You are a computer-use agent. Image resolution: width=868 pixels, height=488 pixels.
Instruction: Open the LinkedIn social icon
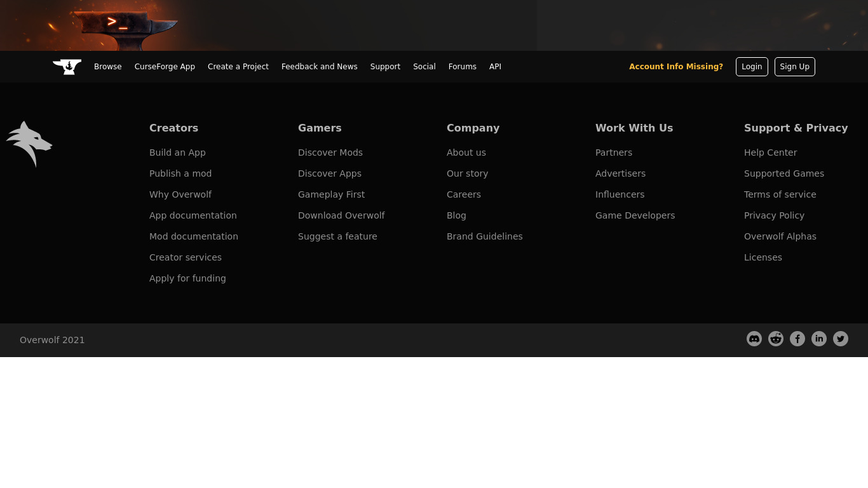[x=819, y=339]
